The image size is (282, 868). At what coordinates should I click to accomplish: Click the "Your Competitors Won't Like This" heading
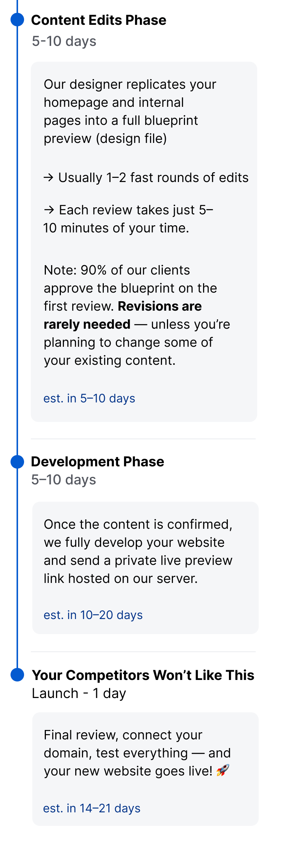tap(143, 675)
